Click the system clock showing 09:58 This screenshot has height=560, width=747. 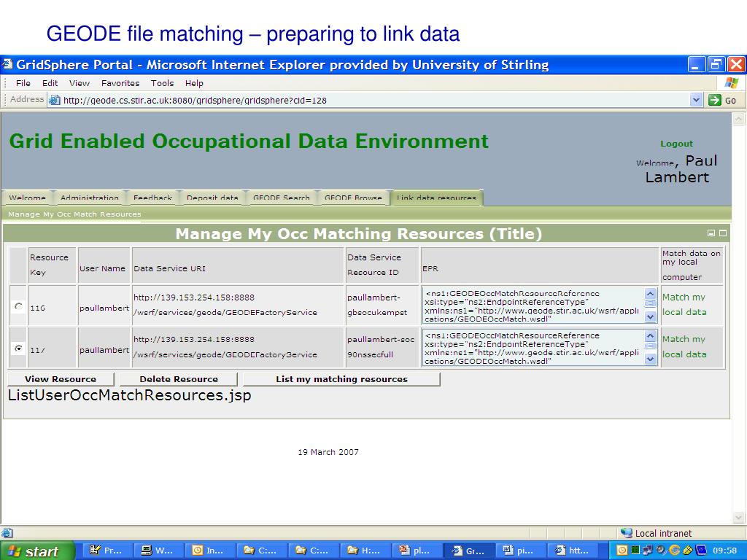724,551
